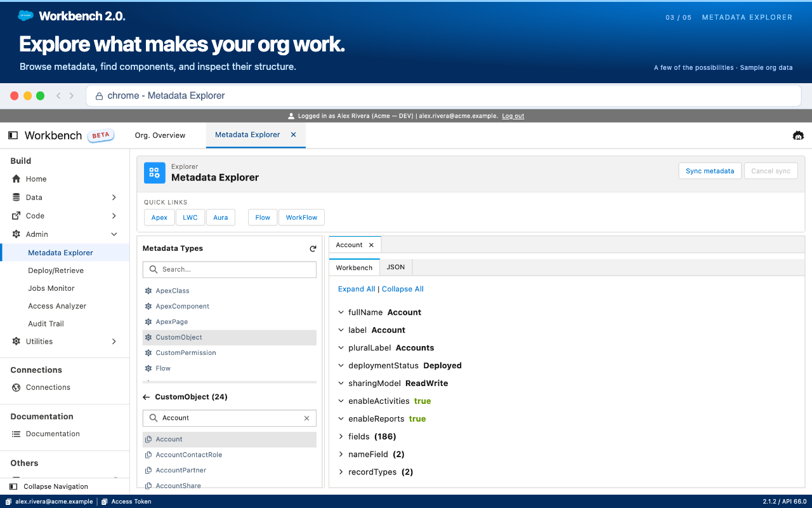Go back from CustomObject (24) list
Screen dimensions: 812x508
coord(147,397)
